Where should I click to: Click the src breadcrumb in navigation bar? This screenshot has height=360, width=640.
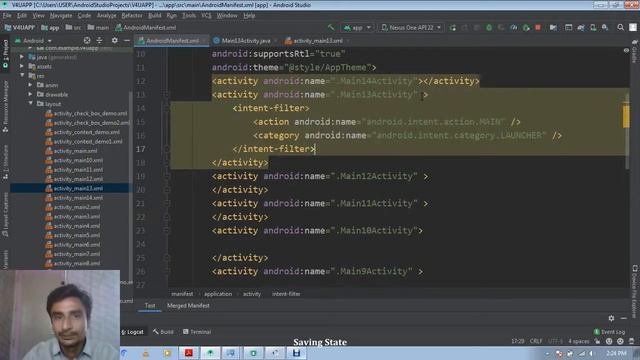(73, 28)
